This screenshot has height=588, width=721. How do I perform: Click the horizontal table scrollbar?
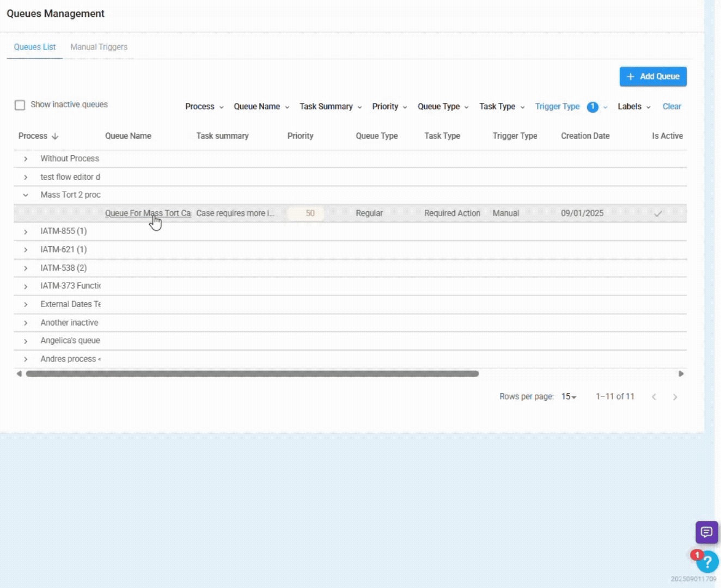point(252,373)
